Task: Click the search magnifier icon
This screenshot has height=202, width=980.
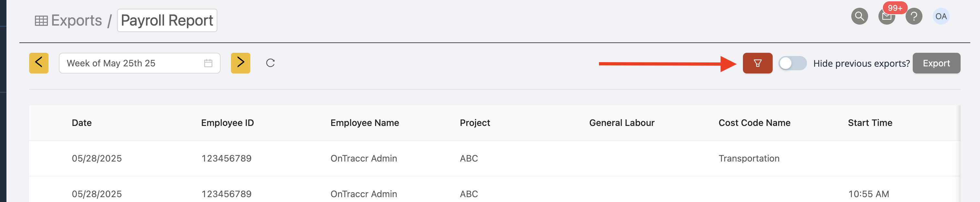Action: tap(859, 17)
